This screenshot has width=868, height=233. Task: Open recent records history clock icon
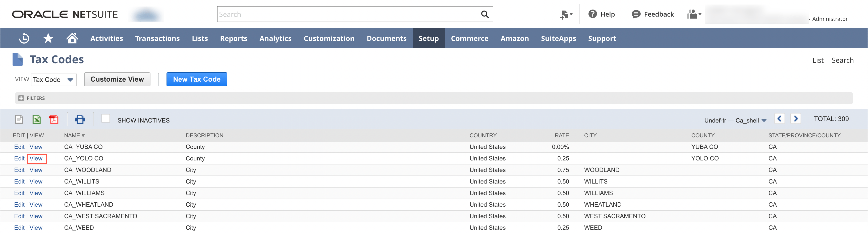24,38
